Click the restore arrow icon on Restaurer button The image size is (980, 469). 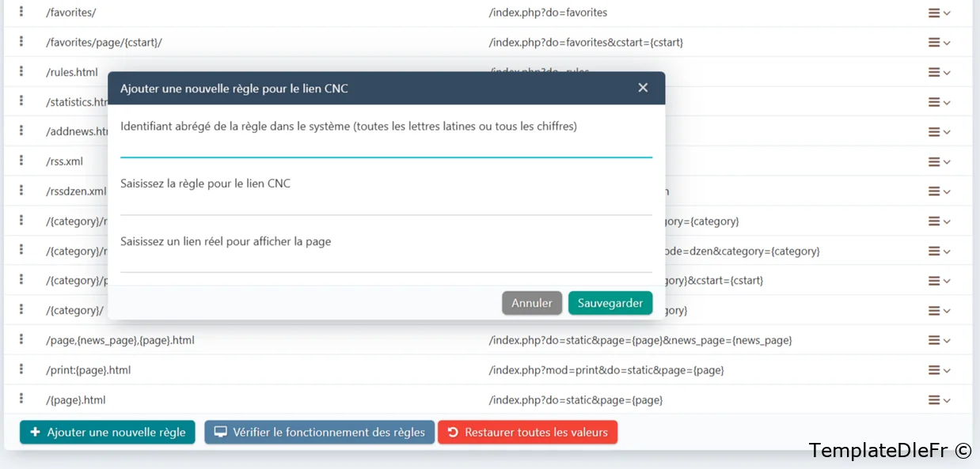click(x=453, y=432)
